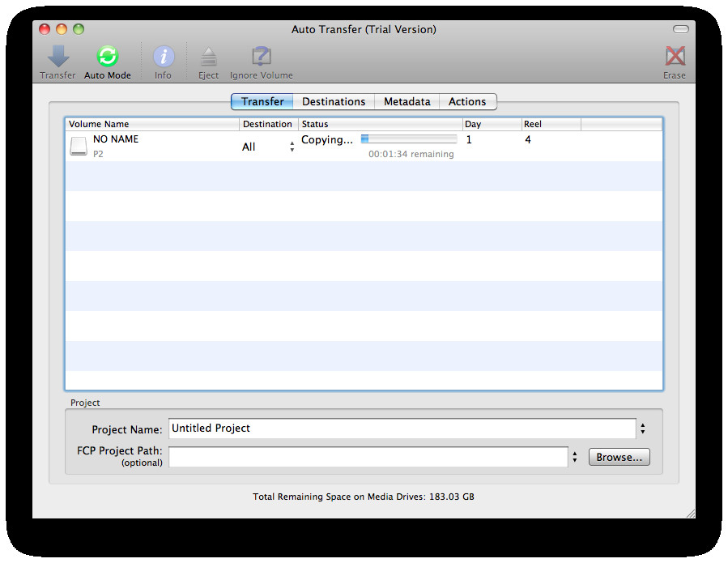Click the NO NAME volume drive icon
The height and width of the screenshot is (563, 728).
point(79,147)
